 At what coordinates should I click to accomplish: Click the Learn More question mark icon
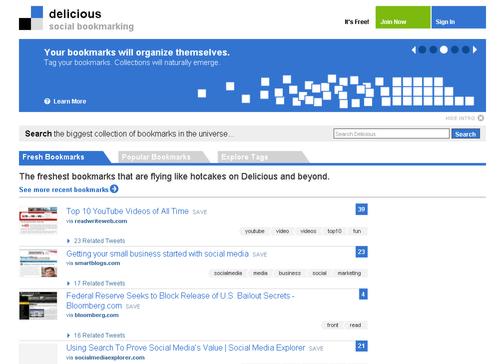click(47, 101)
